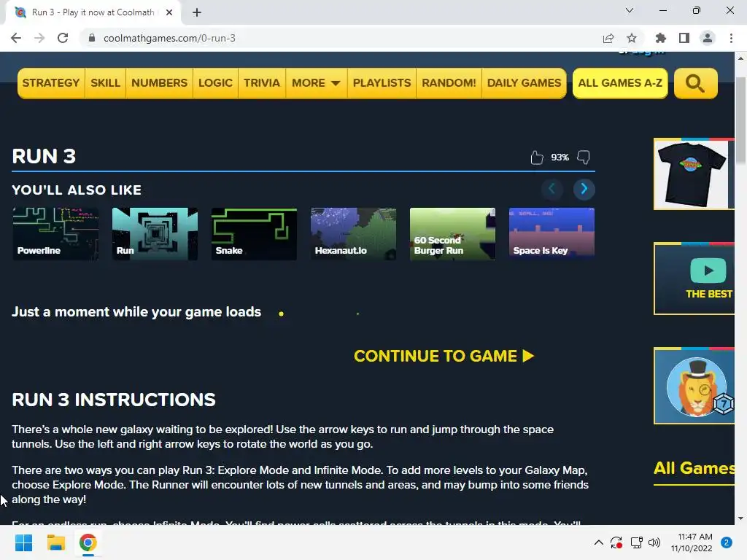747x560 pixels.
Task: Click the yellow search magnifier button
Action: click(695, 83)
